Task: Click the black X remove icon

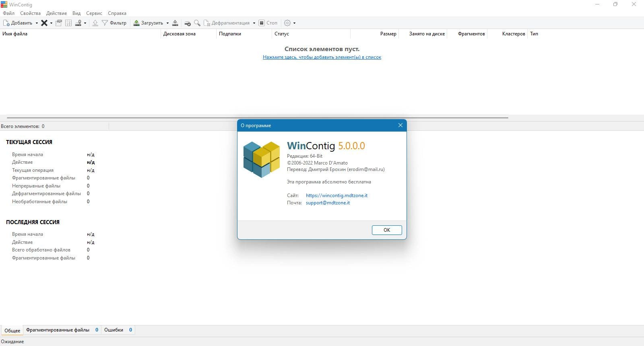Action: (44, 23)
